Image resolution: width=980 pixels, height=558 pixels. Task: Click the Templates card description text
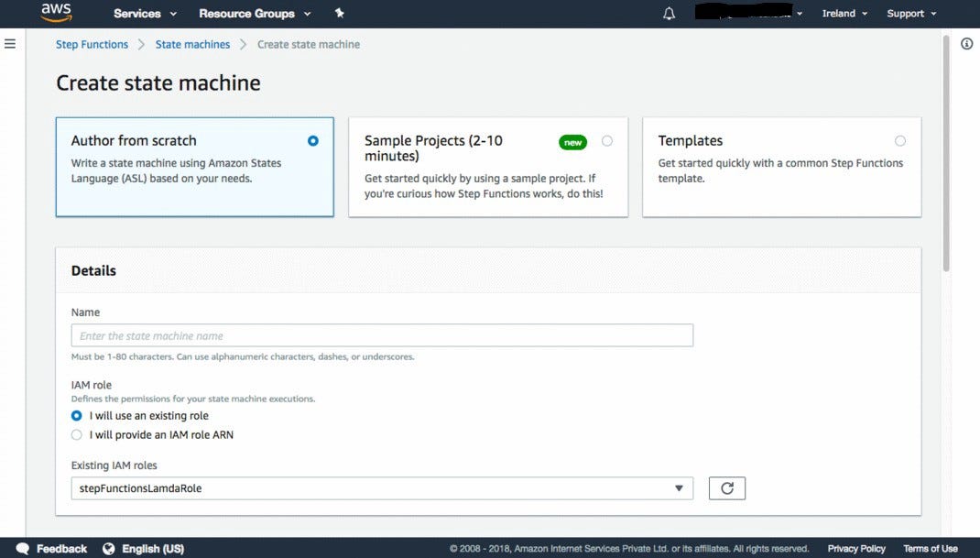coord(780,170)
